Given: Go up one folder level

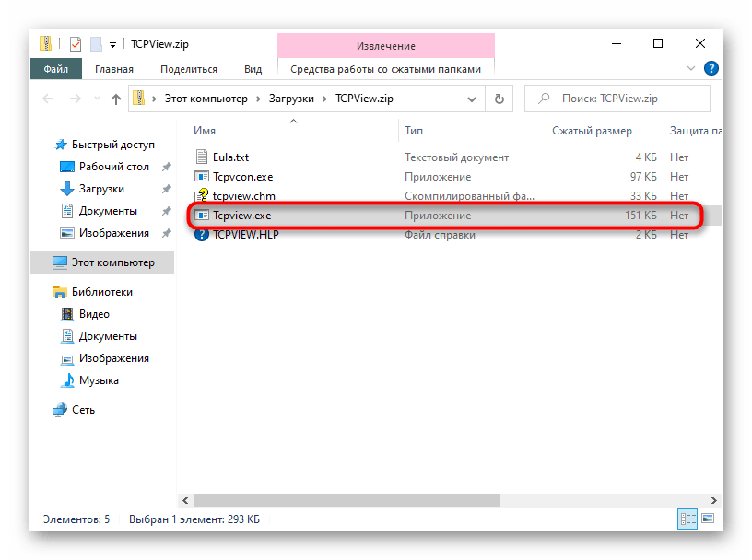Looking at the screenshot, I should (x=115, y=99).
